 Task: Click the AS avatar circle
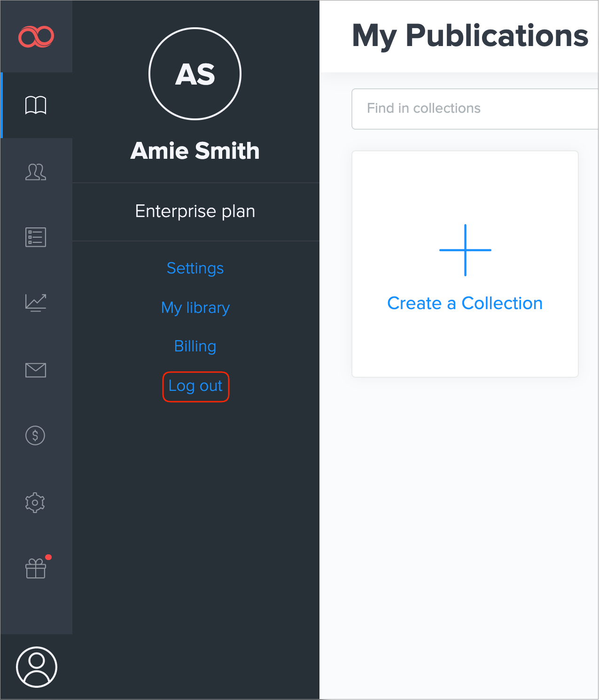(x=195, y=74)
